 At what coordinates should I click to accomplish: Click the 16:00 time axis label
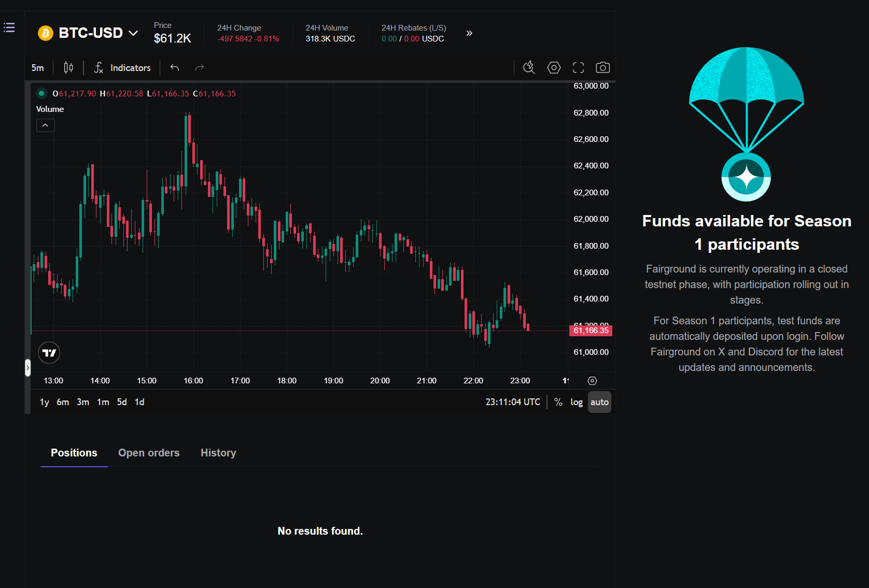point(193,381)
